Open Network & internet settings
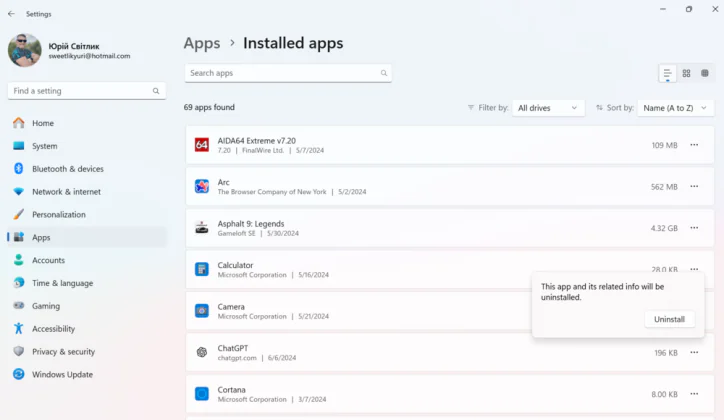The width and height of the screenshot is (724, 420). pos(87,192)
